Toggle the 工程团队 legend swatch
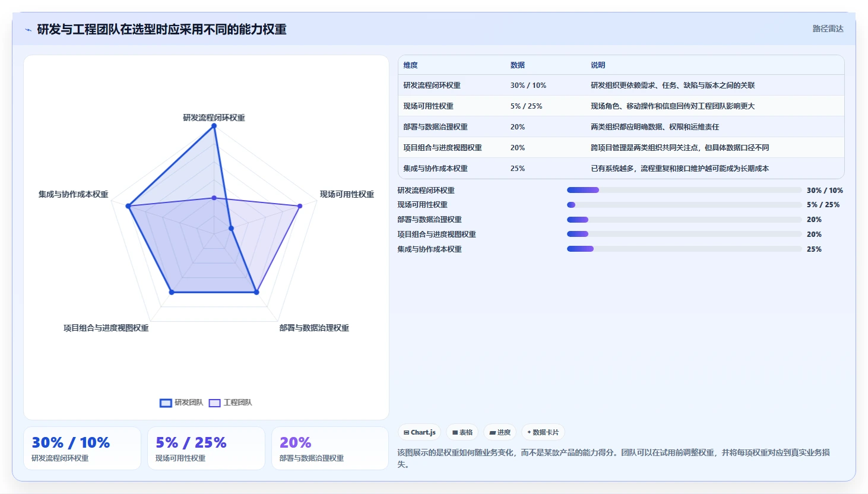Screen dimensions: 868x494 pos(214,403)
